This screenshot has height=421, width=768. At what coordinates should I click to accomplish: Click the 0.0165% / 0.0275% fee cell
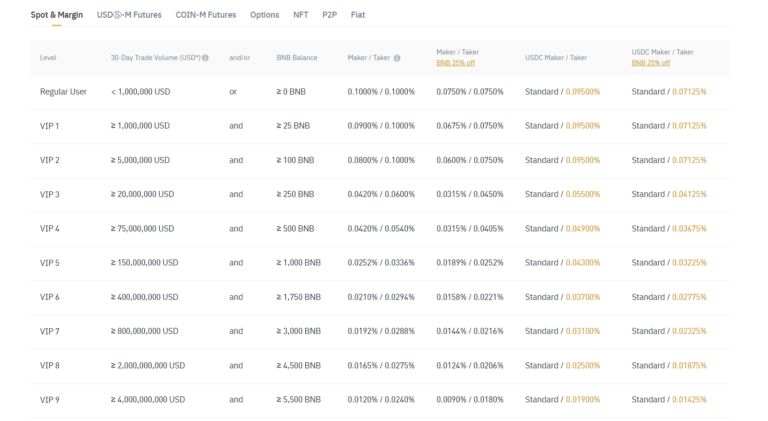[x=381, y=366]
